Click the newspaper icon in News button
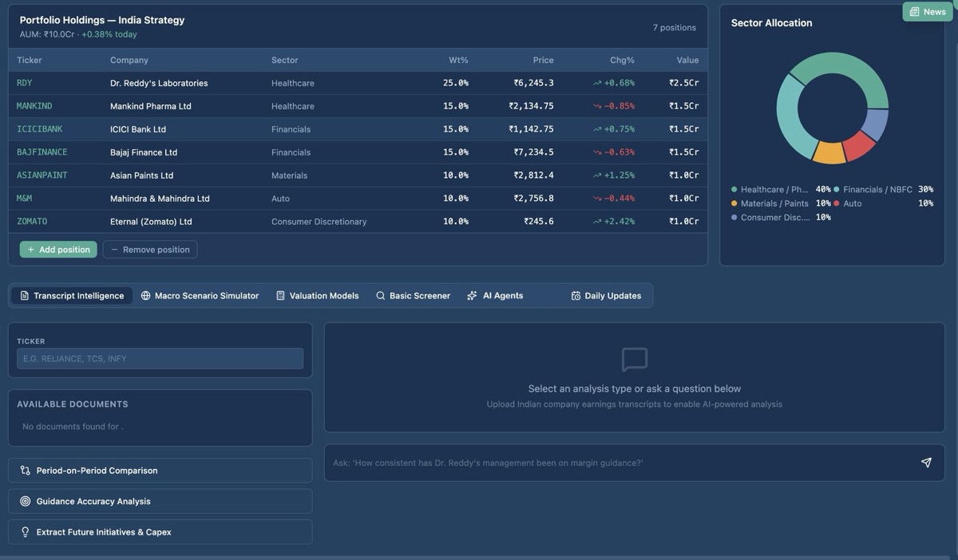Image resolution: width=958 pixels, height=560 pixels. pos(914,12)
